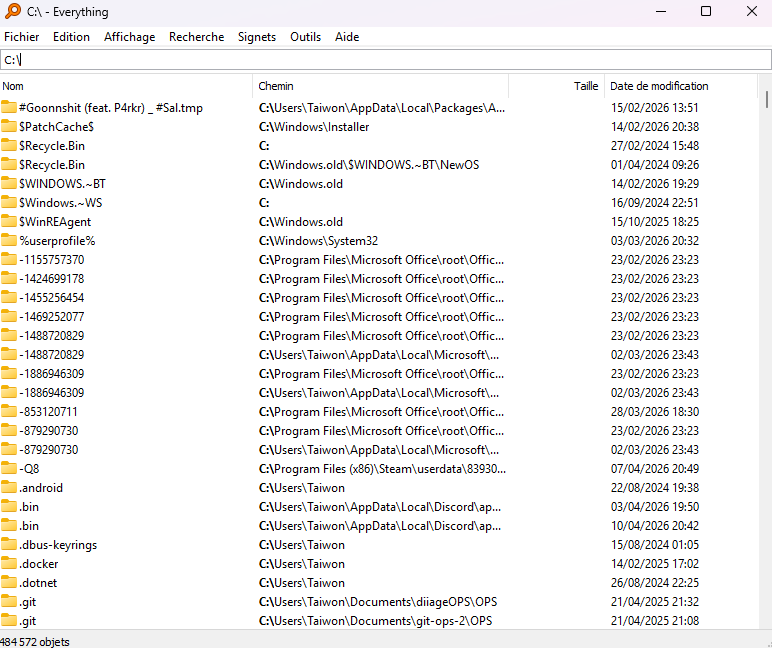
Task: Select the folder icon for .android
Action: 9,488
